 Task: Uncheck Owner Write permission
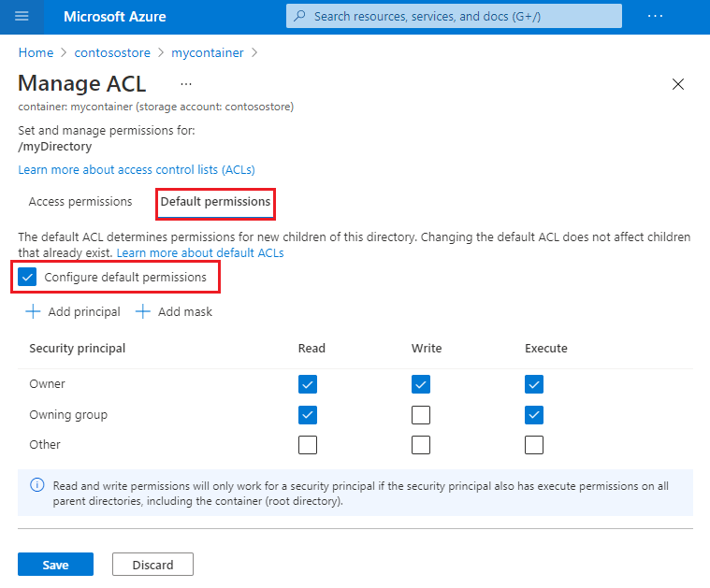pos(421,384)
